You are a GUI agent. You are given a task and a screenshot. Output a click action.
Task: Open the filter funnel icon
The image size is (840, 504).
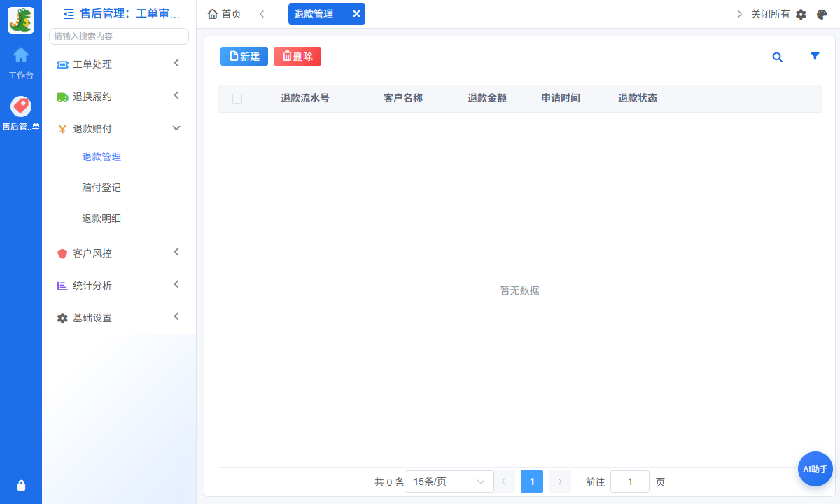click(x=815, y=57)
